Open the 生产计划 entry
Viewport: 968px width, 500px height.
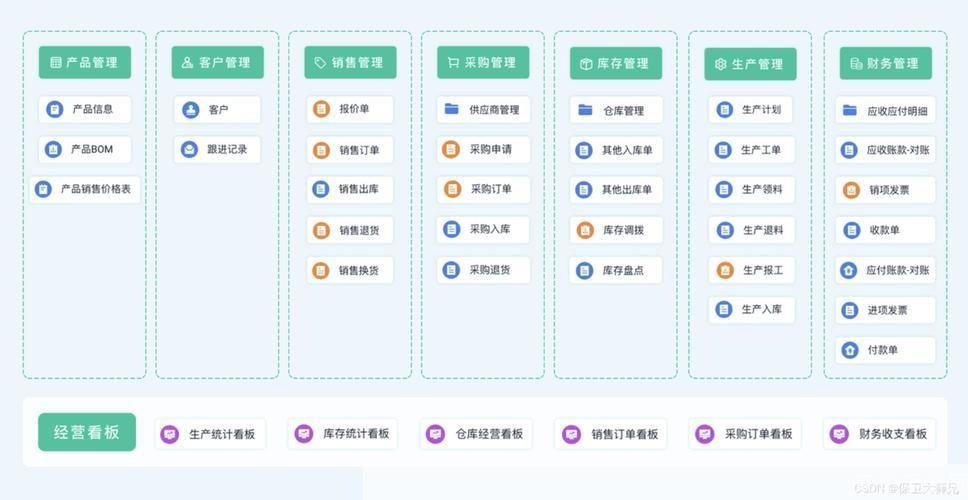pyautogui.click(x=751, y=110)
